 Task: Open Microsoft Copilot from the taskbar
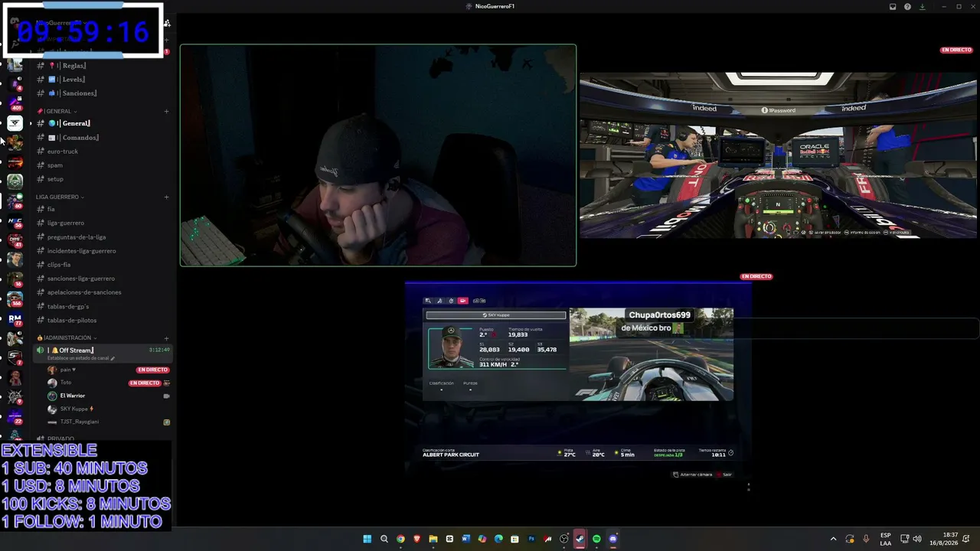pos(482,539)
